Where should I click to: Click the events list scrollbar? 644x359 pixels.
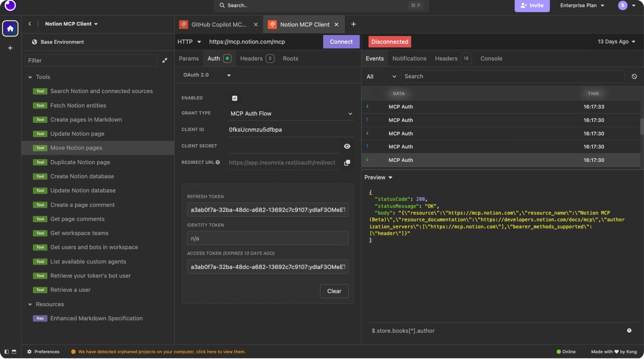coord(642,126)
